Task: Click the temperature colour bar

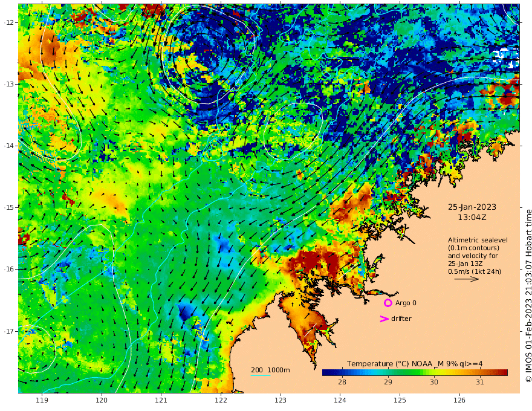Action: [415, 373]
